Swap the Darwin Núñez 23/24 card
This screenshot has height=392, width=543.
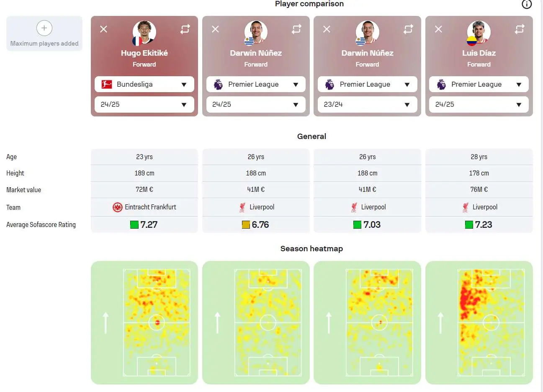(408, 29)
